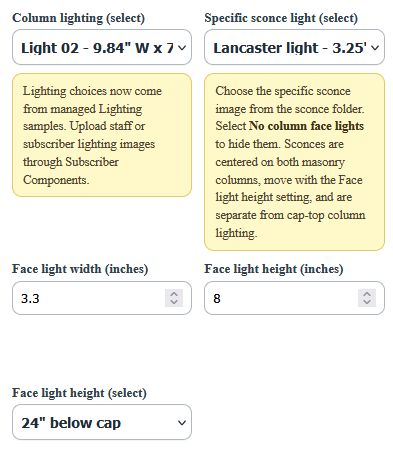Click the Face light height (inches) label

pyautogui.click(x=274, y=269)
